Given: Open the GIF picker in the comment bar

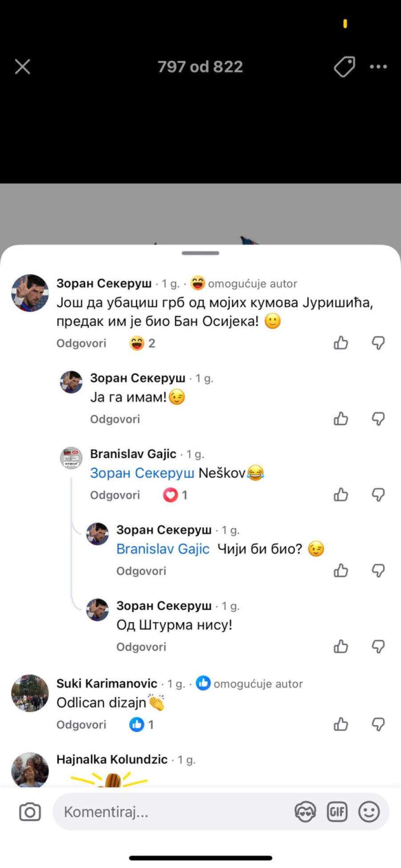Looking at the screenshot, I should pos(337,812).
